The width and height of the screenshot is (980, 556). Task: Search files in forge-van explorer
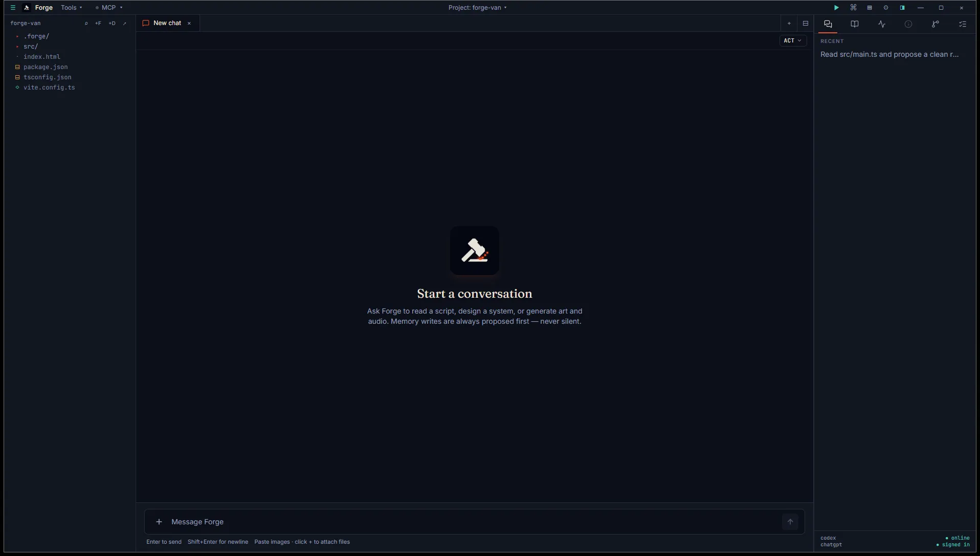click(86, 24)
